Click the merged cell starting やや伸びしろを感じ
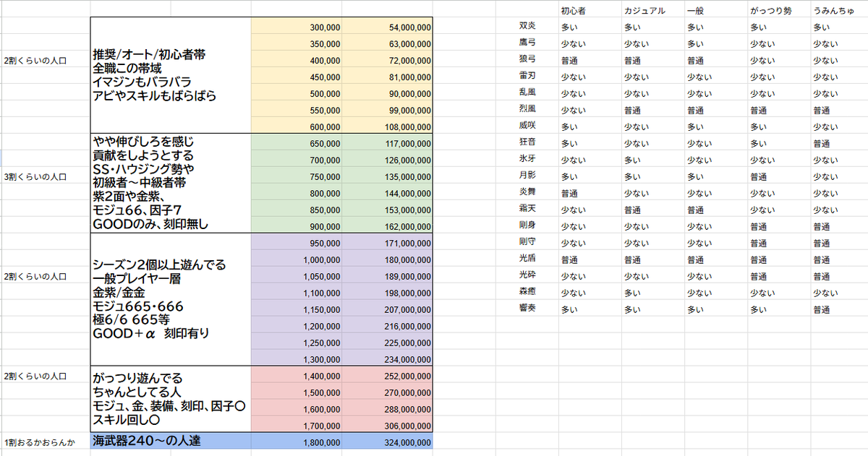 [x=171, y=183]
